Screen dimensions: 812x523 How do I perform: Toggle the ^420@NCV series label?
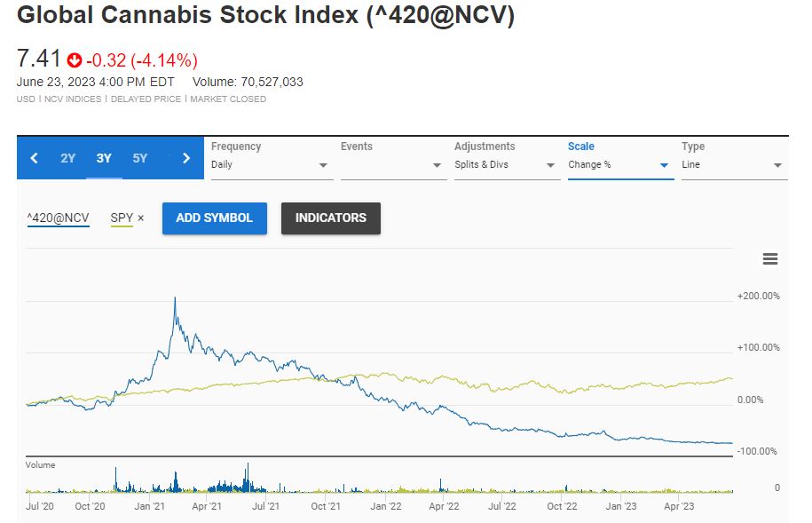pos(59,218)
